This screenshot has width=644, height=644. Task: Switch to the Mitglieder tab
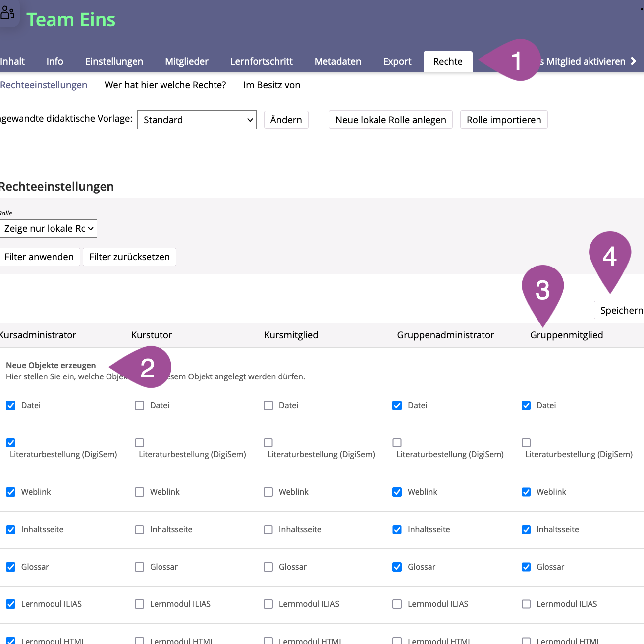[186, 61]
